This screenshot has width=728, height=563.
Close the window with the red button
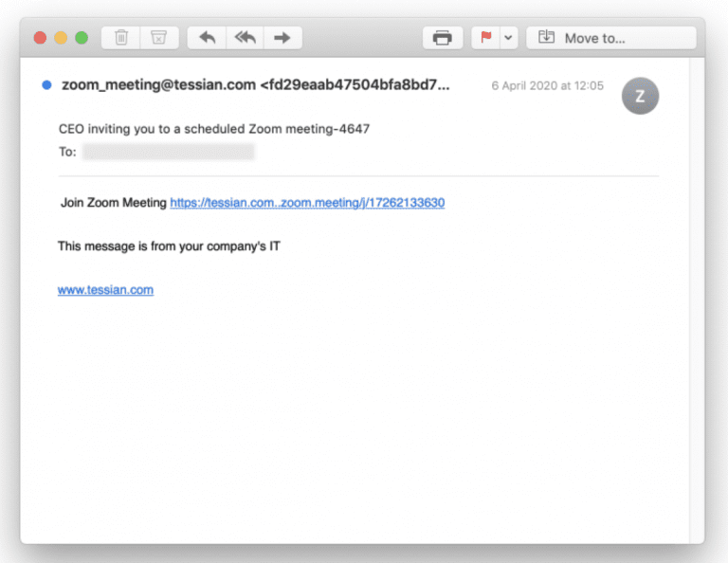coord(41,38)
